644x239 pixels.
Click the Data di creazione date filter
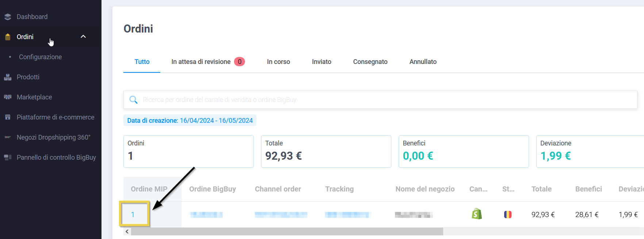[x=190, y=121]
